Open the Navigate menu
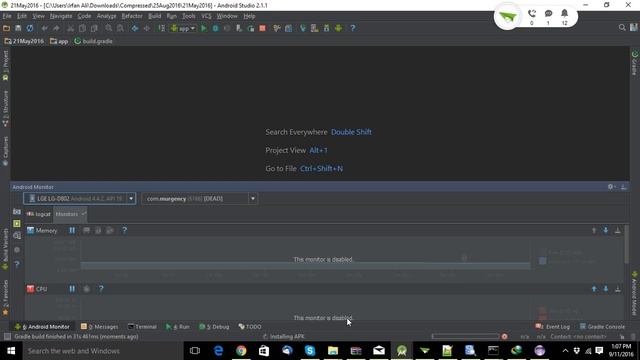 (61, 16)
